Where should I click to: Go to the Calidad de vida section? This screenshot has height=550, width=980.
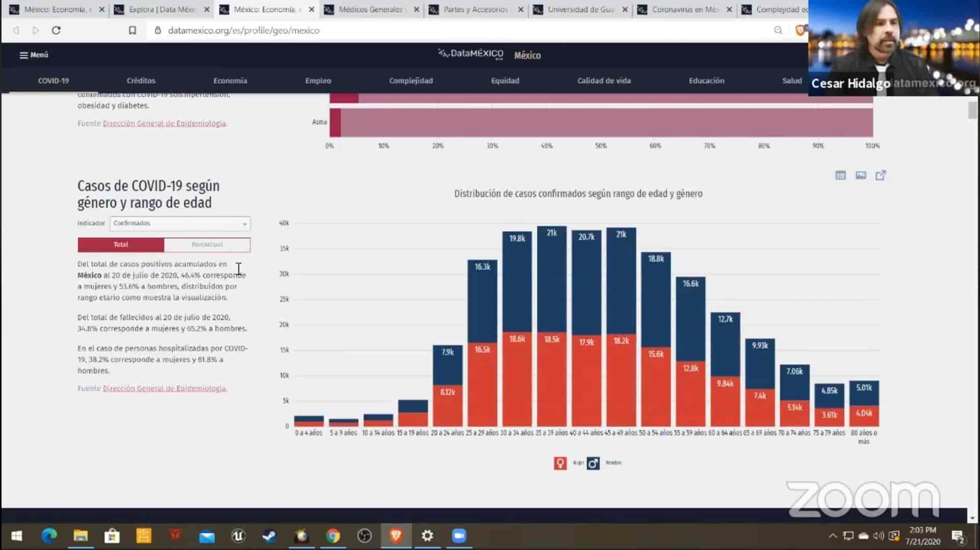[x=604, y=80]
